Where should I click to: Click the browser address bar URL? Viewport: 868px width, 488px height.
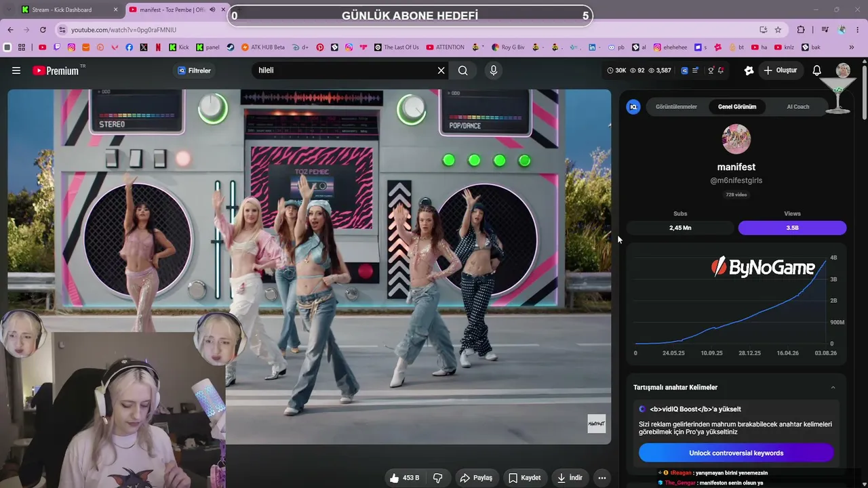click(123, 30)
